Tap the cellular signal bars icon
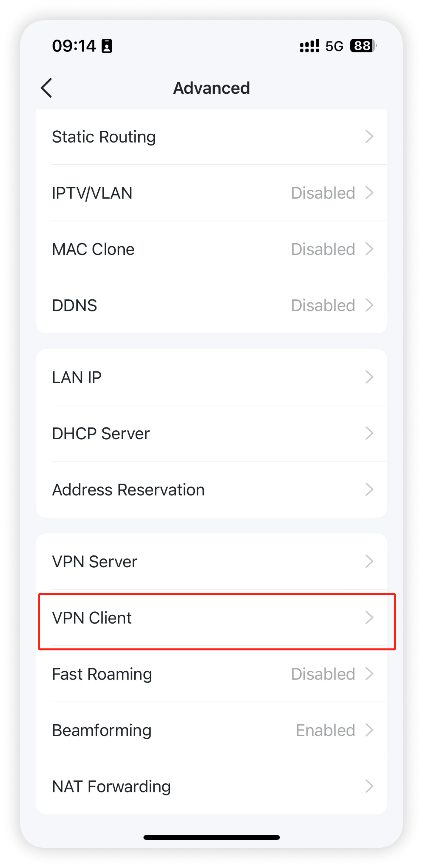 tap(309, 46)
